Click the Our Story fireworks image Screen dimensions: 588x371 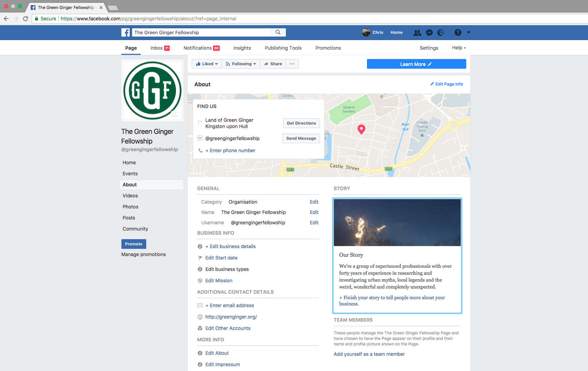tap(397, 223)
